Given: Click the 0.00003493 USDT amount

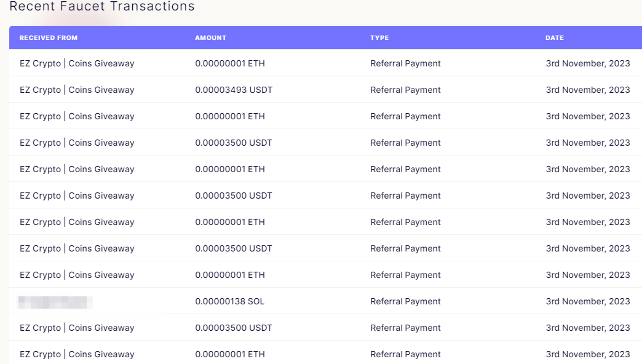Looking at the screenshot, I should (234, 90).
